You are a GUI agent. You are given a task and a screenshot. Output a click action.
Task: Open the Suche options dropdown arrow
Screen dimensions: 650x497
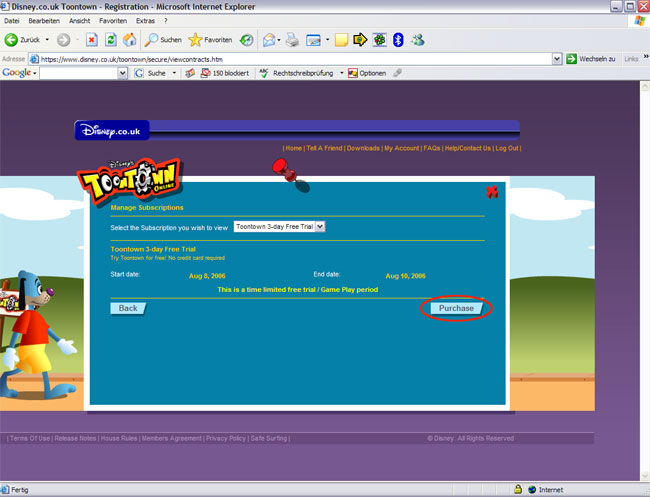[x=174, y=73]
